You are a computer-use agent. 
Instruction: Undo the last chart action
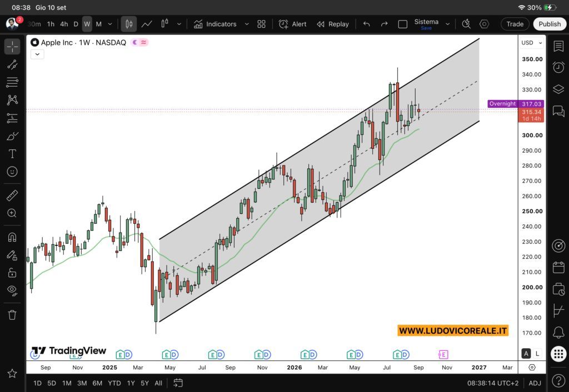click(x=367, y=24)
